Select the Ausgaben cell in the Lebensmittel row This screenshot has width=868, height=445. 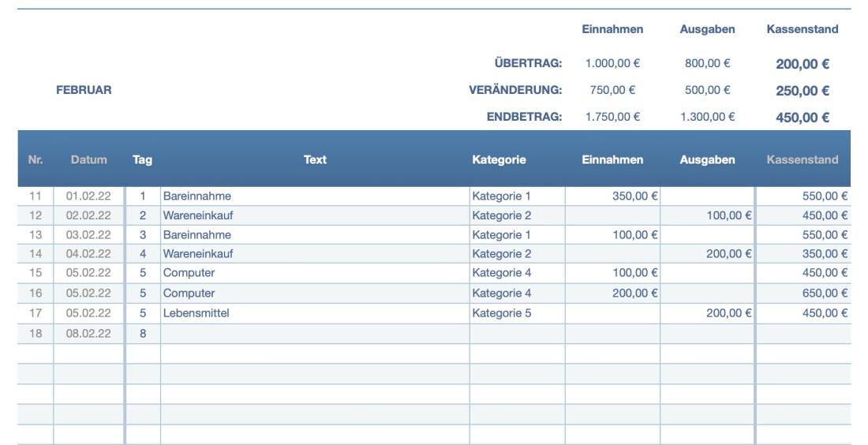[707, 313]
